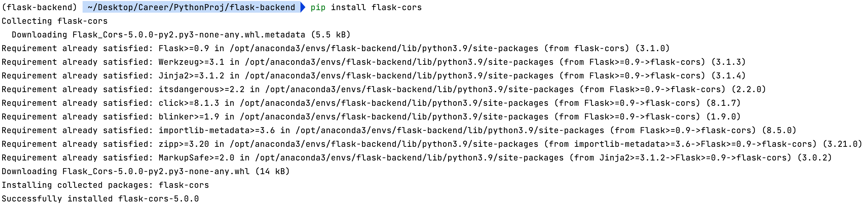Click the whl.metadata download line
This screenshot has height=204, width=868.
point(181,35)
